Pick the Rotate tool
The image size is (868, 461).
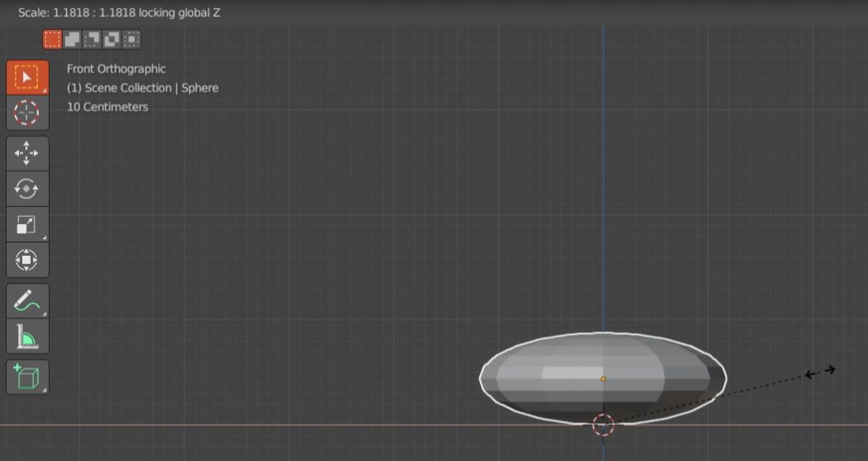pyautogui.click(x=27, y=189)
